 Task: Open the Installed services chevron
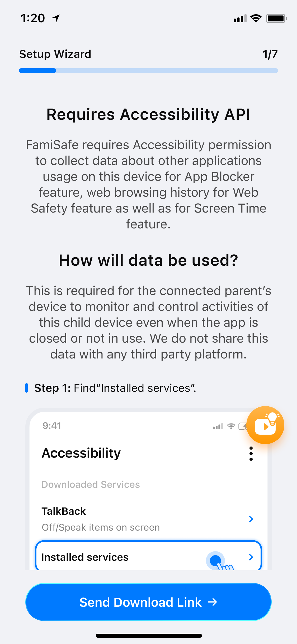point(251,557)
